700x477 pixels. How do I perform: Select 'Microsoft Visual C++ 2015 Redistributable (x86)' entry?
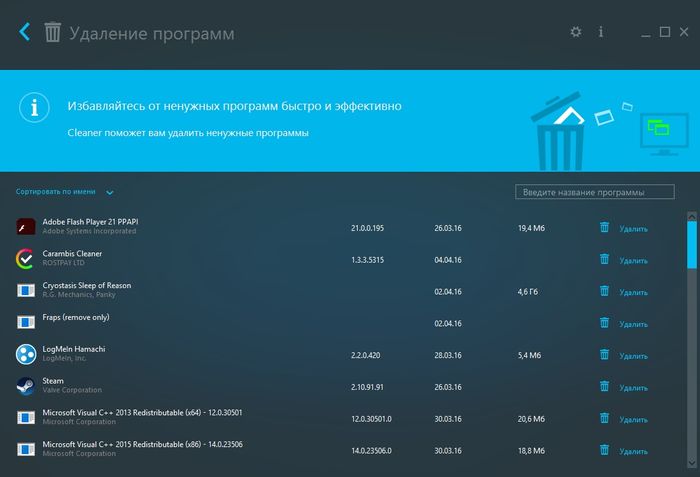142,444
